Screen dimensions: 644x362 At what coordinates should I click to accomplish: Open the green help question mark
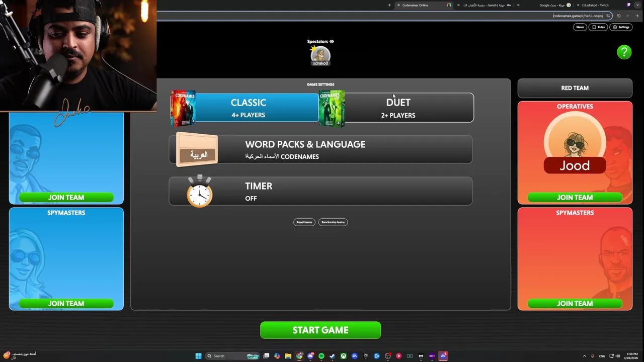click(x=624, y=52)
